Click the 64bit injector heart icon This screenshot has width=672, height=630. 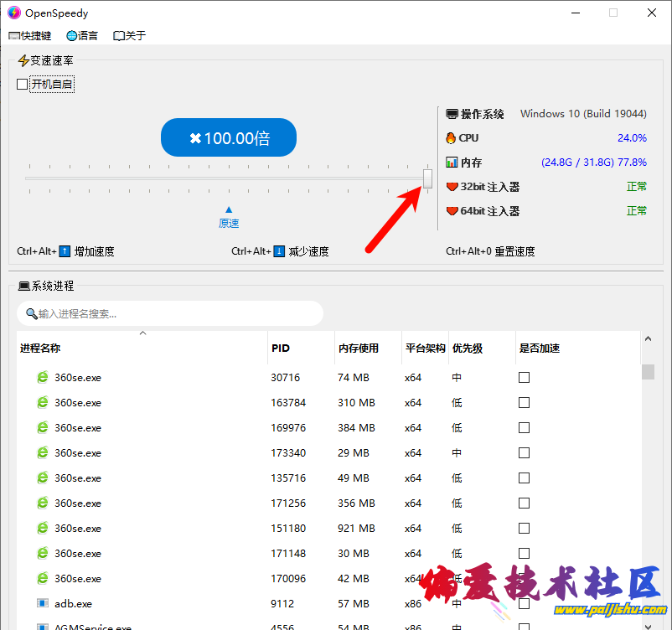coord(452,211)
